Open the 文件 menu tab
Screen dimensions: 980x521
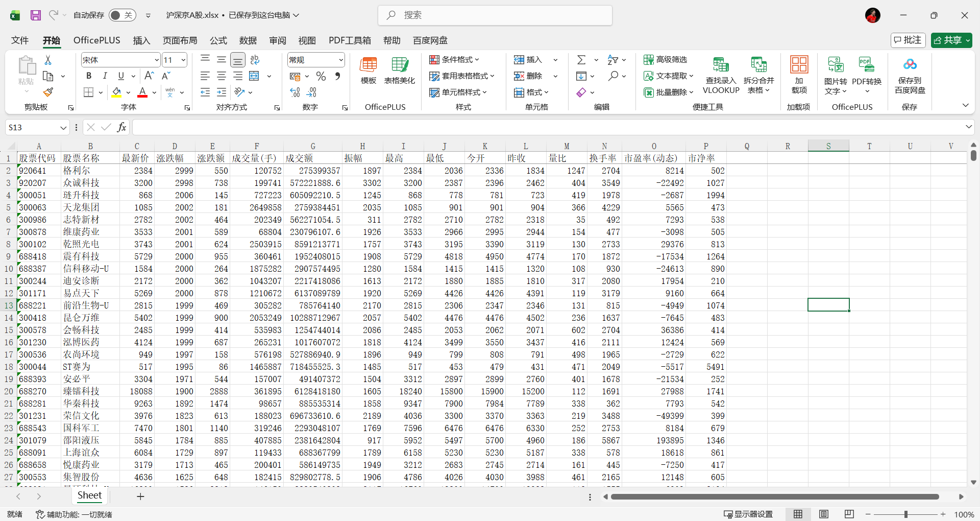click(20, 40)
